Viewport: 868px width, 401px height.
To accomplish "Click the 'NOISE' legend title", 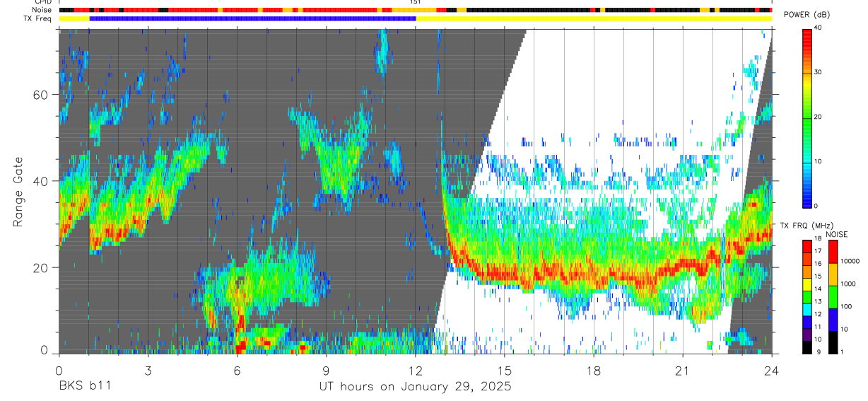I will pyautogui.click(x=836, y=234).
